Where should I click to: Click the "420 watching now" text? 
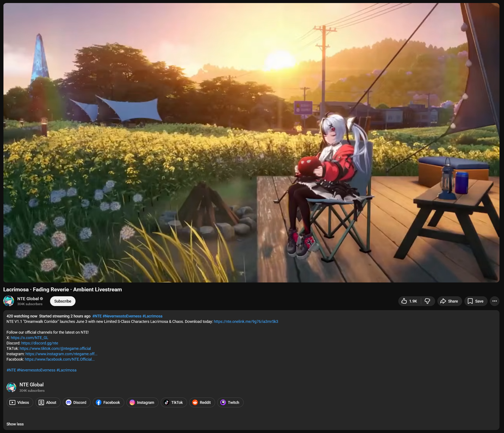[x=22, y=316]
